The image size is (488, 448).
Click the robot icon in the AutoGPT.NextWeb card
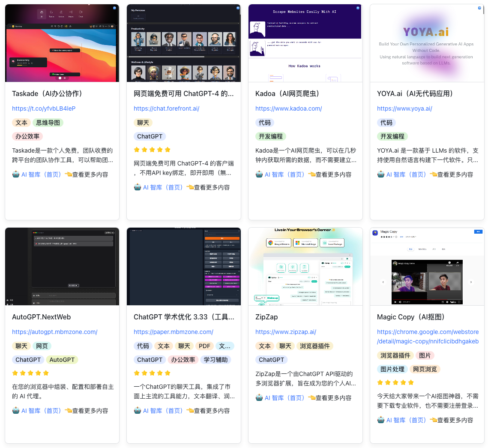[x=16, y=410]
